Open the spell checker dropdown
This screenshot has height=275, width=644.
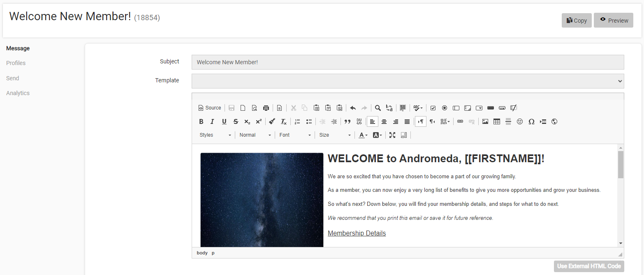418,108
